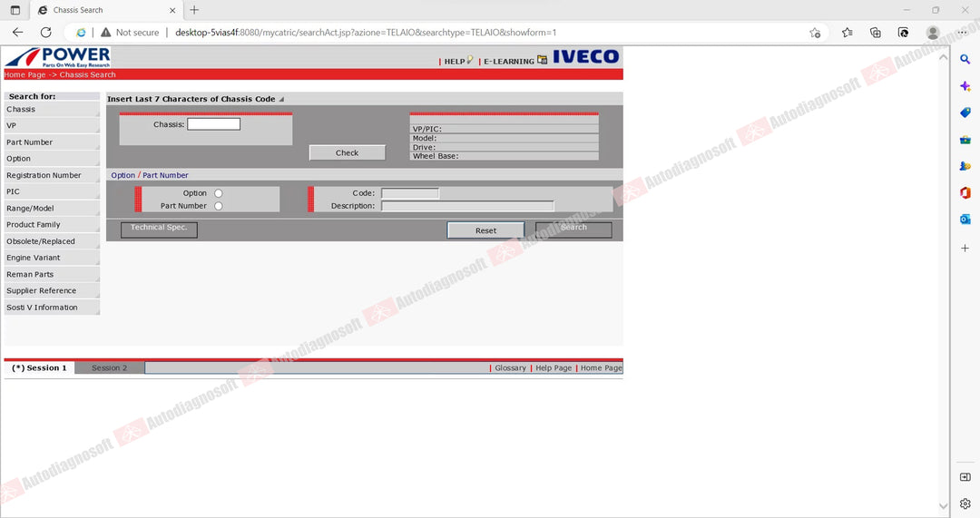Open Technical Spec. button
Screen dimensions: 980x518
(x=159, y=230)
